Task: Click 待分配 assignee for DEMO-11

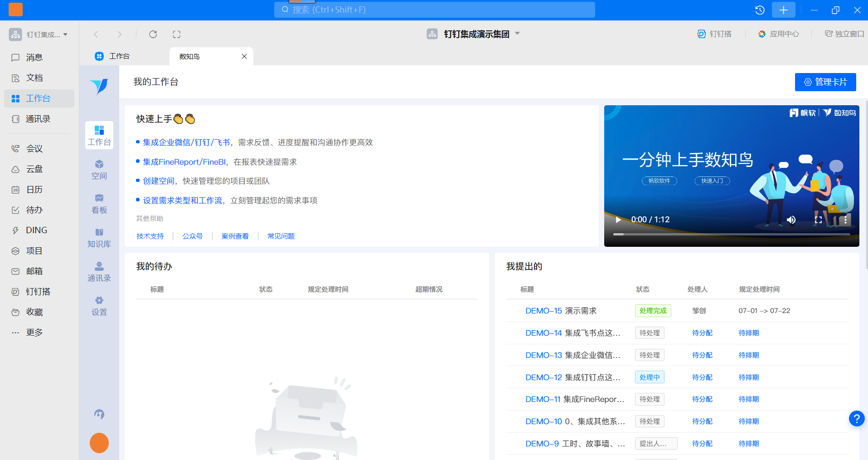Action: point(702,399)
